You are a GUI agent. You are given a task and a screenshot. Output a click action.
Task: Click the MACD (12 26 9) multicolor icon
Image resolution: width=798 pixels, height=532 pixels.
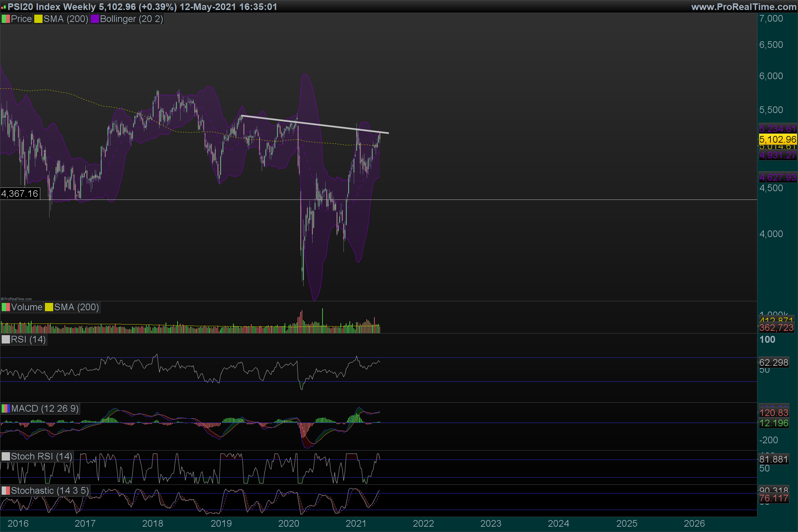click(x=5, y=409)
